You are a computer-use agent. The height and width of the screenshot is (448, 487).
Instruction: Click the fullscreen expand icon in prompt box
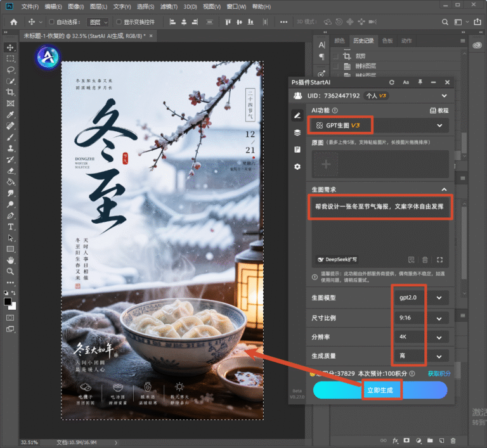440,260
